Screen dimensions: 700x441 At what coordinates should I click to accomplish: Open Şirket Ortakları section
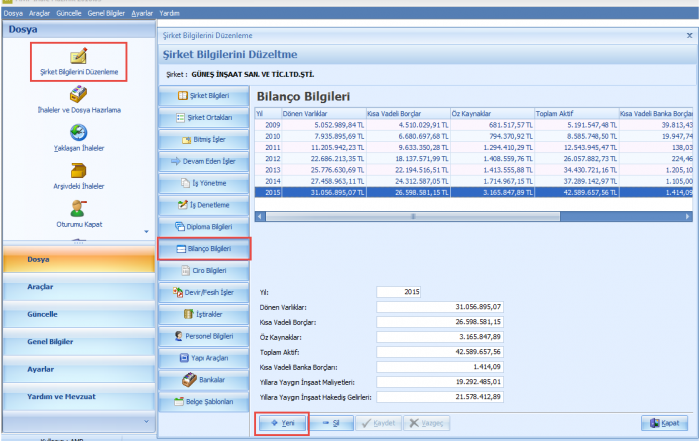pyautogui.click(x=203, y=117)
